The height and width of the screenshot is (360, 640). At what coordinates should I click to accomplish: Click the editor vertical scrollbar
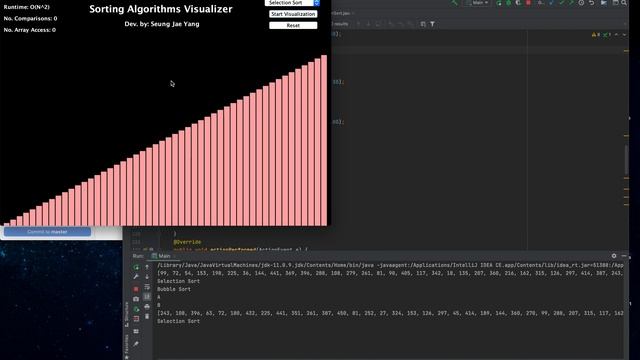click(627, 159)
